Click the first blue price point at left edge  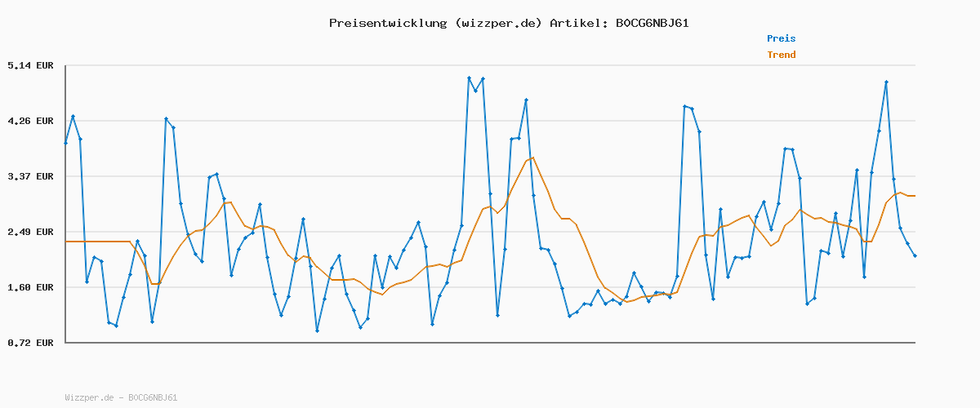tap(65, 143)
